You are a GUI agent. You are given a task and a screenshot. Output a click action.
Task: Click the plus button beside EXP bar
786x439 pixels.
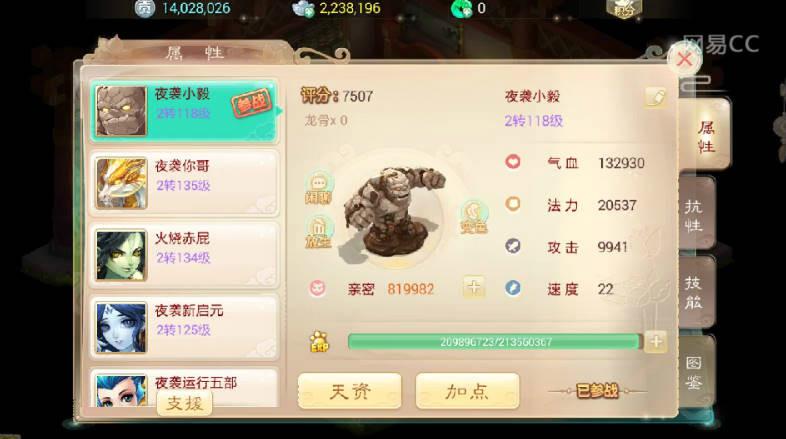[x=656, y=342]
